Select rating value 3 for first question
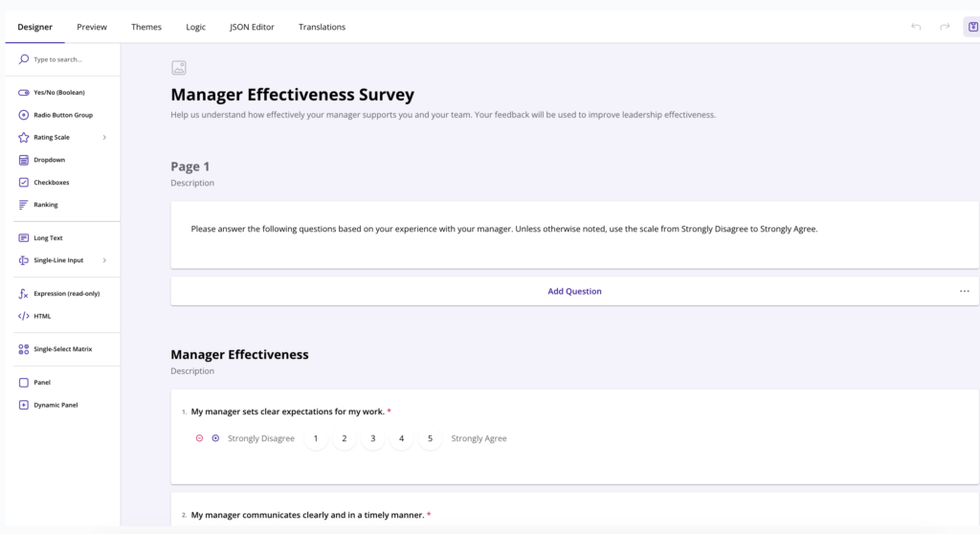This screenshot has height=534, width=980. point(372,439)
